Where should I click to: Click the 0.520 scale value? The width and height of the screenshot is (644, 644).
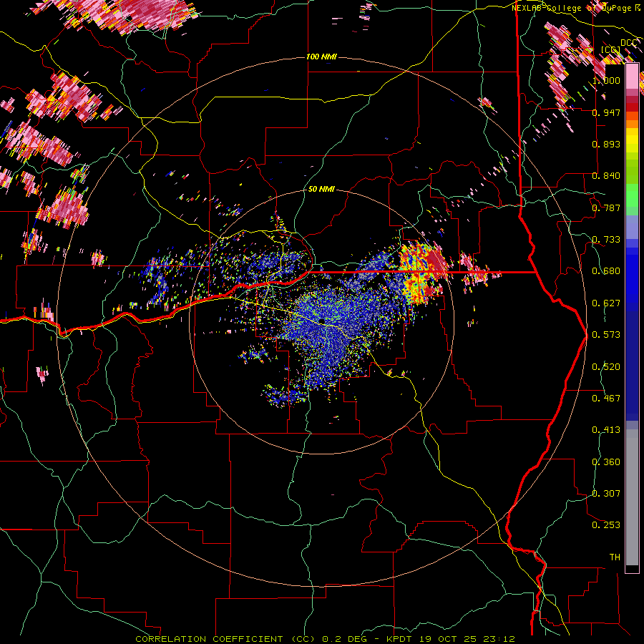pos(606,367)
